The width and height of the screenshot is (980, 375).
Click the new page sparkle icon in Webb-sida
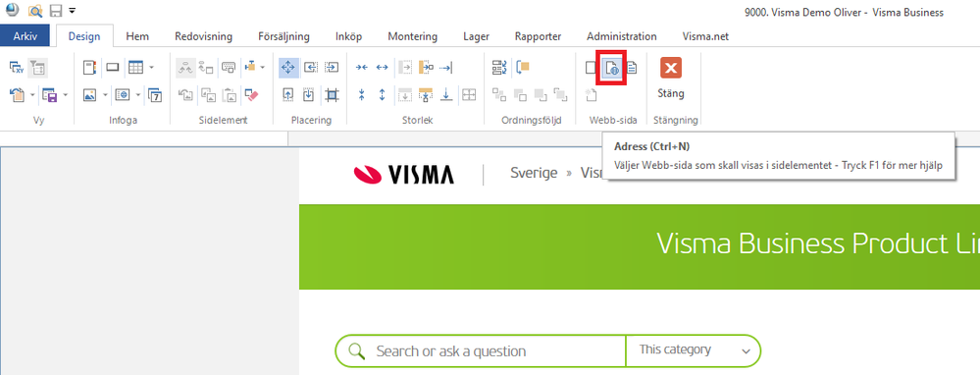pos(592,95)
